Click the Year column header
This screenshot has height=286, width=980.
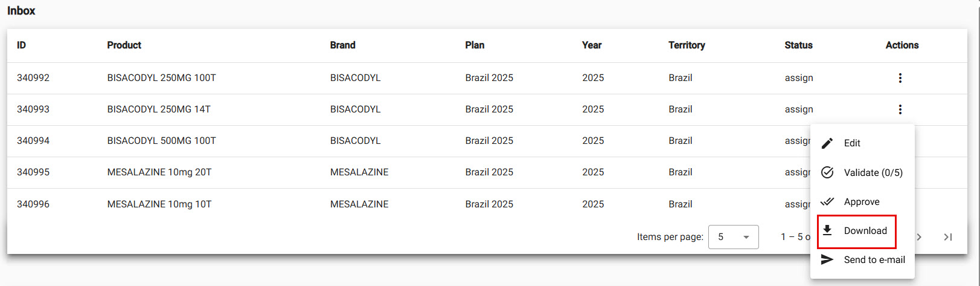591,45
